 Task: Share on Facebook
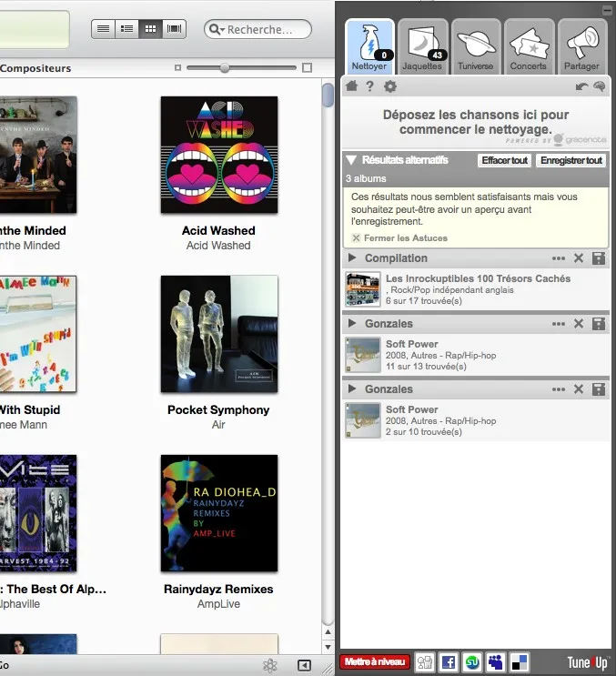pyautogui.click(x=449, y=661)
